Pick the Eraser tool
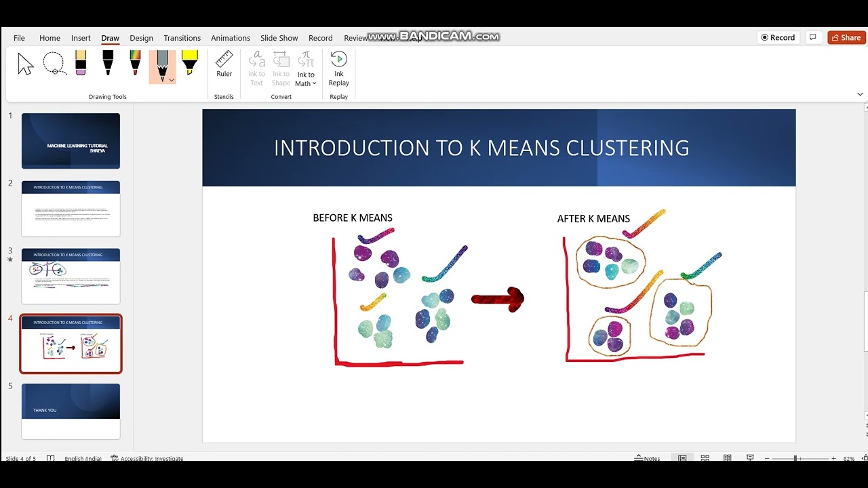Image resolution: width=868 pixels, height=488 pixels. point(81,62)
